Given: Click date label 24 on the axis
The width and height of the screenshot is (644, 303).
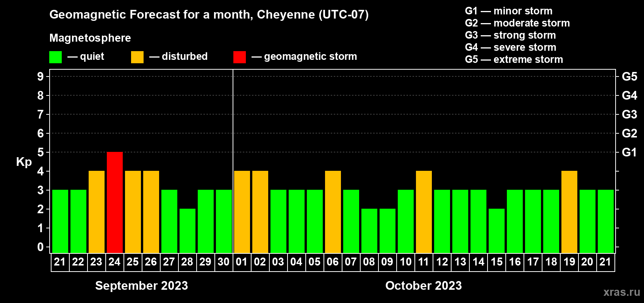Looking at the screenshot, I should [114, 262].
